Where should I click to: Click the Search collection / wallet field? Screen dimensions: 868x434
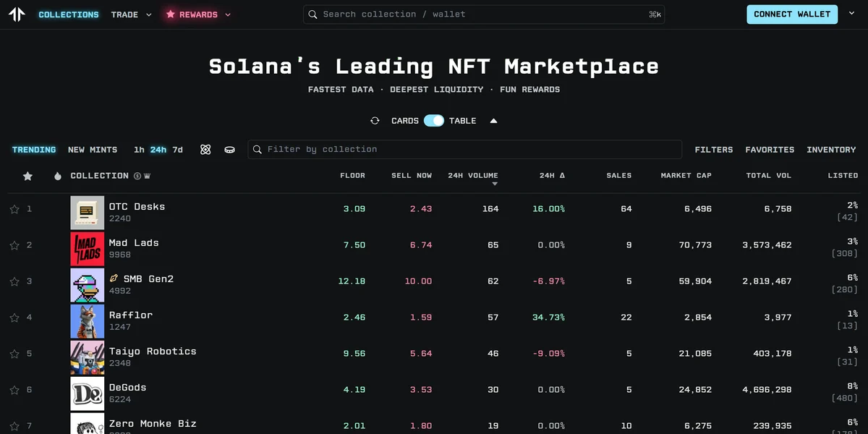click(484, 14)
